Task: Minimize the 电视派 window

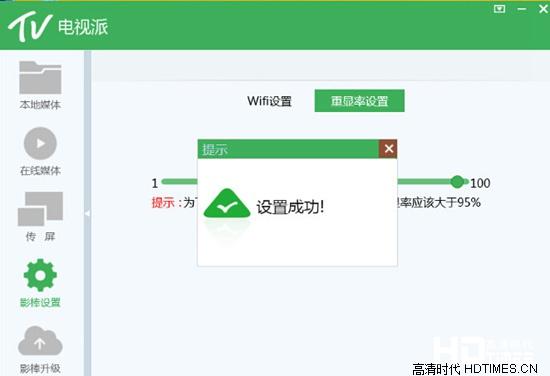Action: pyautogui.click(x=522, y=9)
